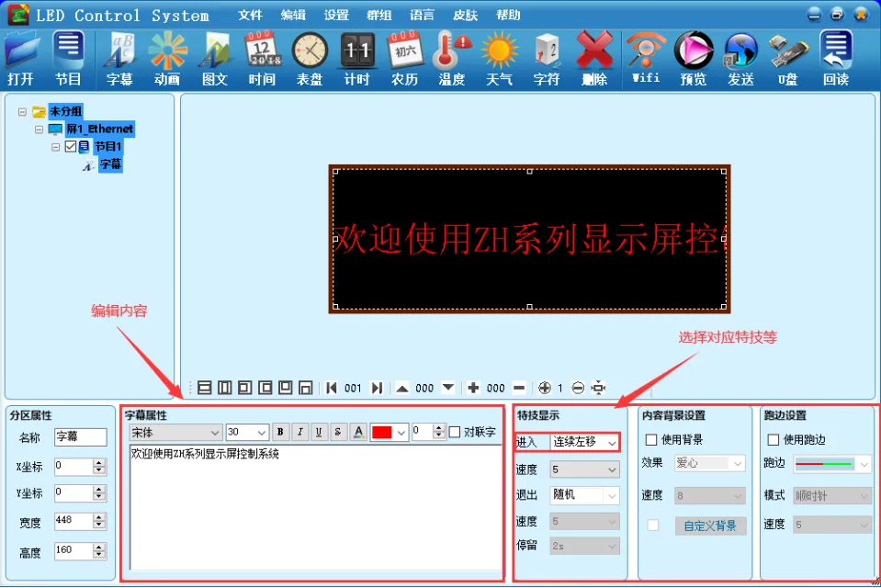This screenshot has width=881, height=588.
Task: Delete item with the red 删除 icon
Action: coord(594,59)
